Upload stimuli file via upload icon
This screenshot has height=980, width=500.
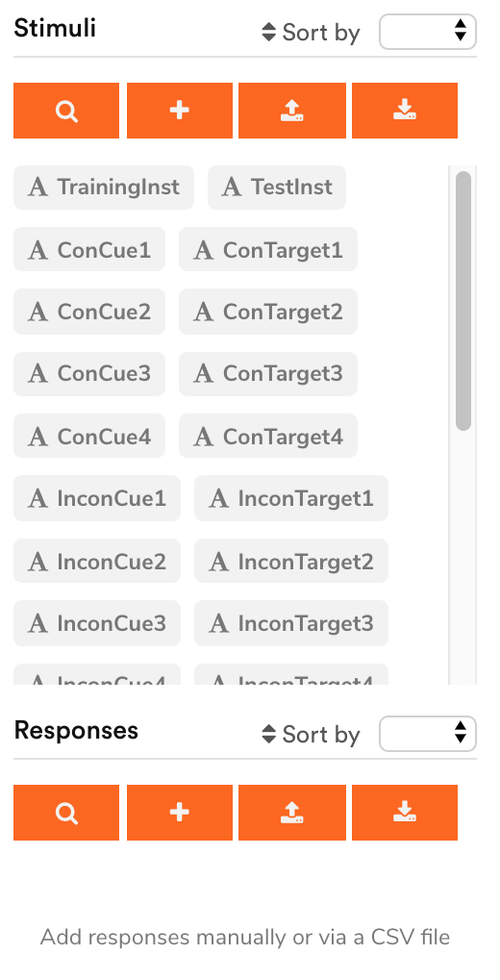[292, 111]
